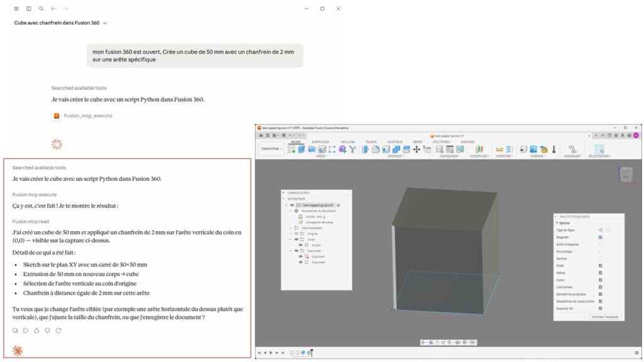Open the ASSEMBLER dropdown menu
The image size is (644, 362).
click(572, 156)
